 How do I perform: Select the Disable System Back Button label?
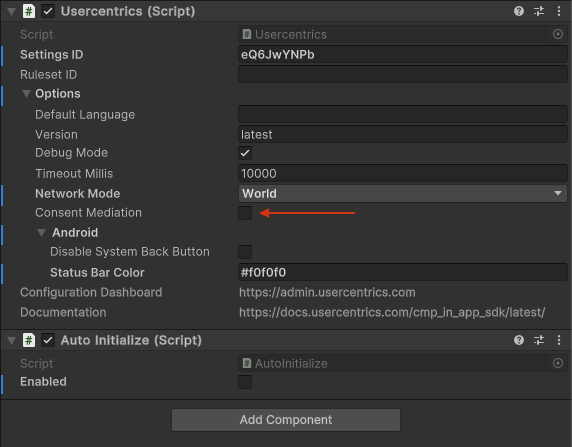[x=130, y=252]
